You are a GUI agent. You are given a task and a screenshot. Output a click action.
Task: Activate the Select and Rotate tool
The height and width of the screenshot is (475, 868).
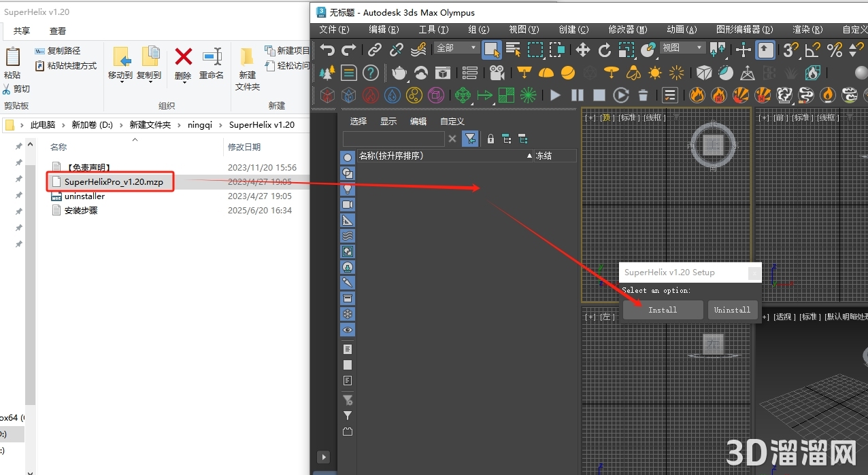click(605, 50)
